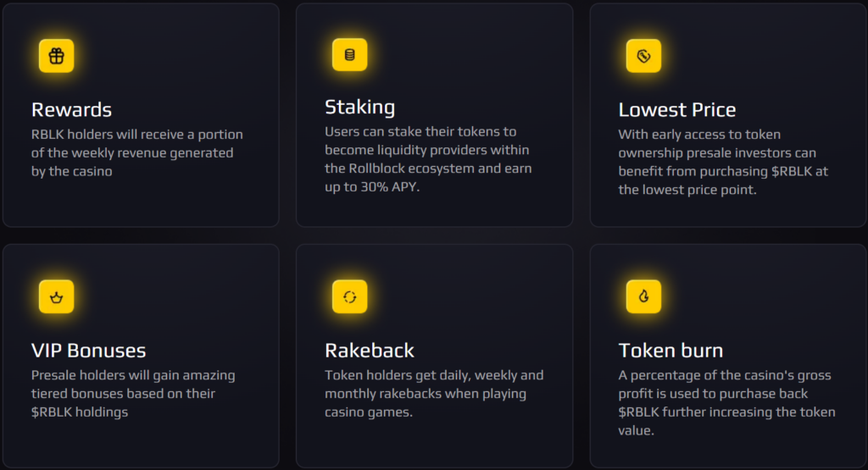
Task: Click the gift box Rewards icon
Action: click(x=56, y=56)
